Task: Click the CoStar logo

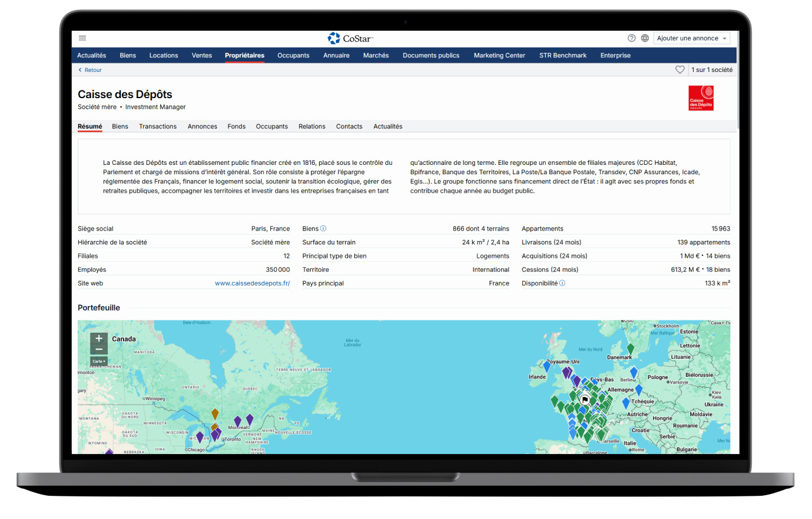Action: click(x=350, y=38)
